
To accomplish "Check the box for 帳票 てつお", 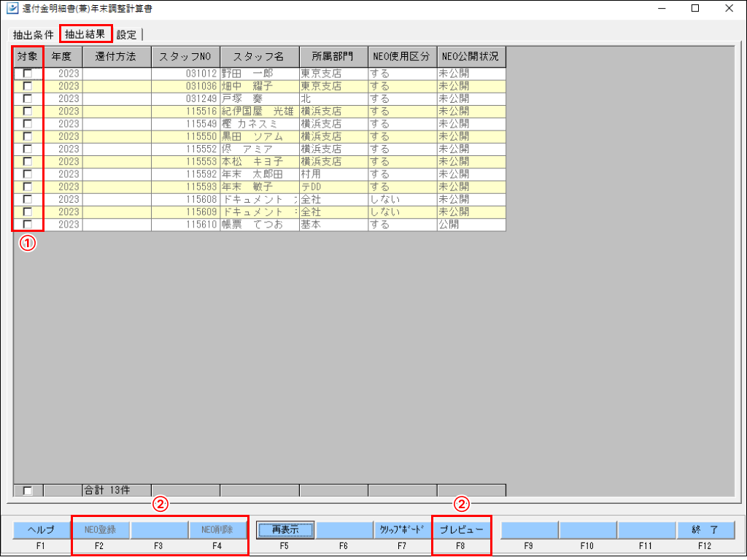I will click(28, 224).
